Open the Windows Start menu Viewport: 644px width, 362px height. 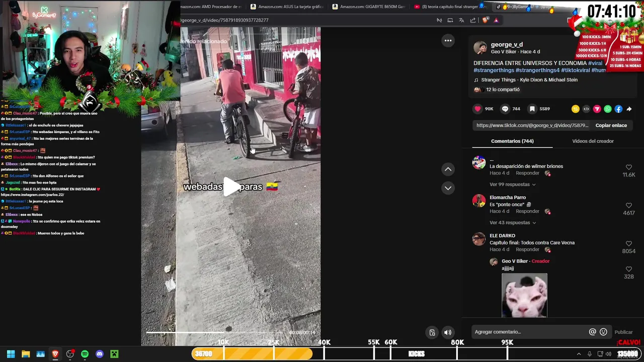(x=11, y=354)
